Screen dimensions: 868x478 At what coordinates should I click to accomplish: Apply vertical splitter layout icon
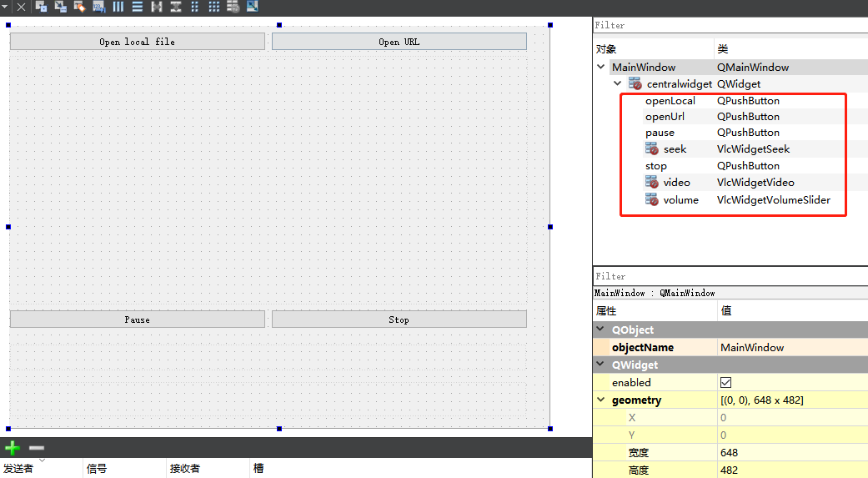(175, 7)
